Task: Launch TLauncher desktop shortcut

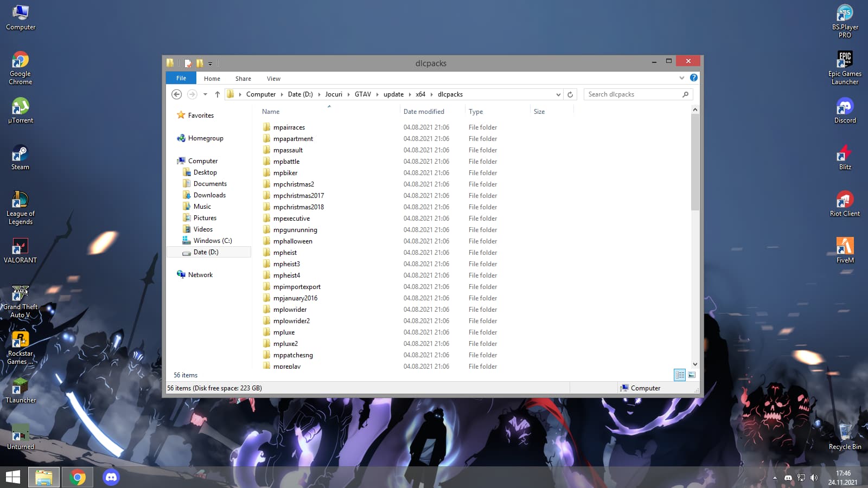Action: point(20,390)
